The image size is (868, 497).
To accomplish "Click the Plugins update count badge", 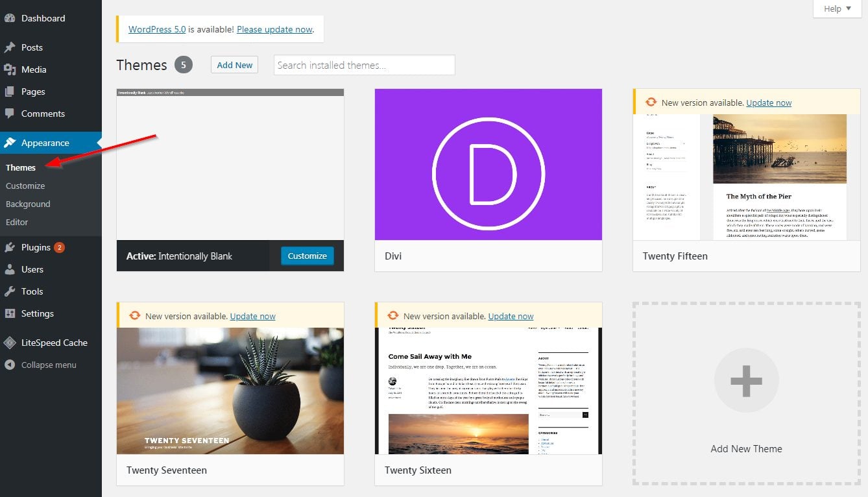I will [59, 247].
